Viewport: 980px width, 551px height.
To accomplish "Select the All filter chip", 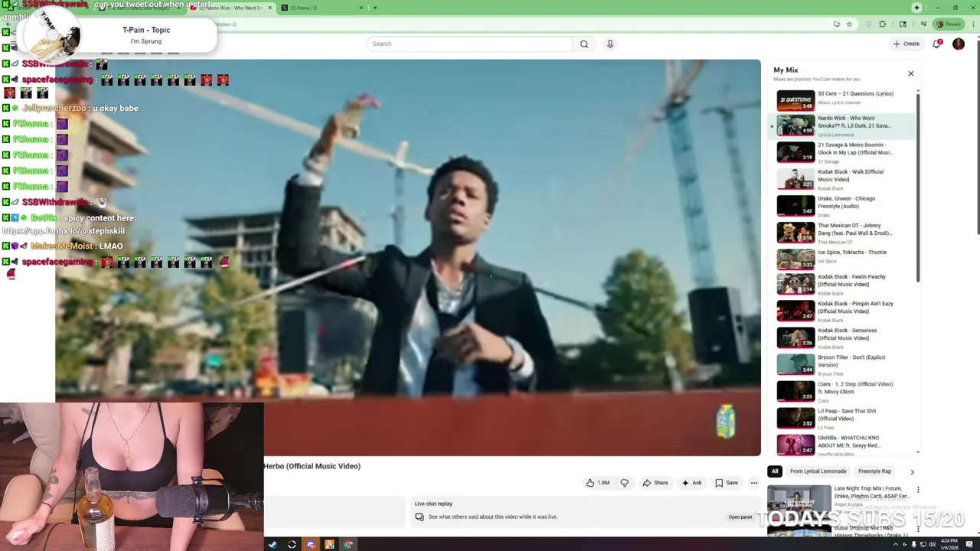I will 775,471.
